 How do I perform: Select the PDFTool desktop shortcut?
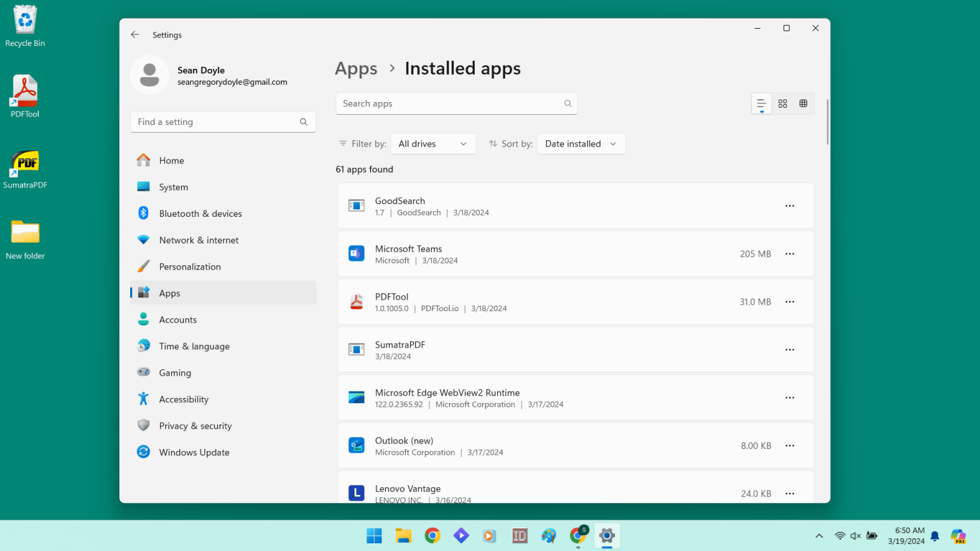tap(26, 97)
